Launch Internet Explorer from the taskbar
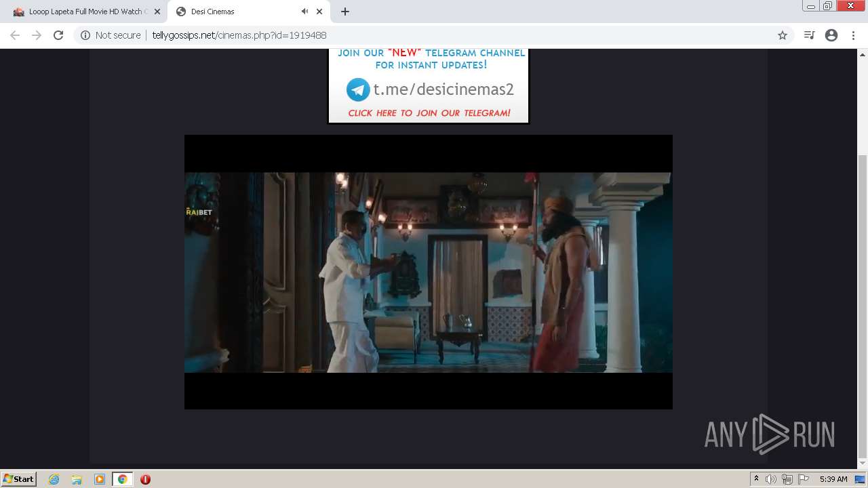Viewport: 868px width, 488px height. click(x=54, y=479)
